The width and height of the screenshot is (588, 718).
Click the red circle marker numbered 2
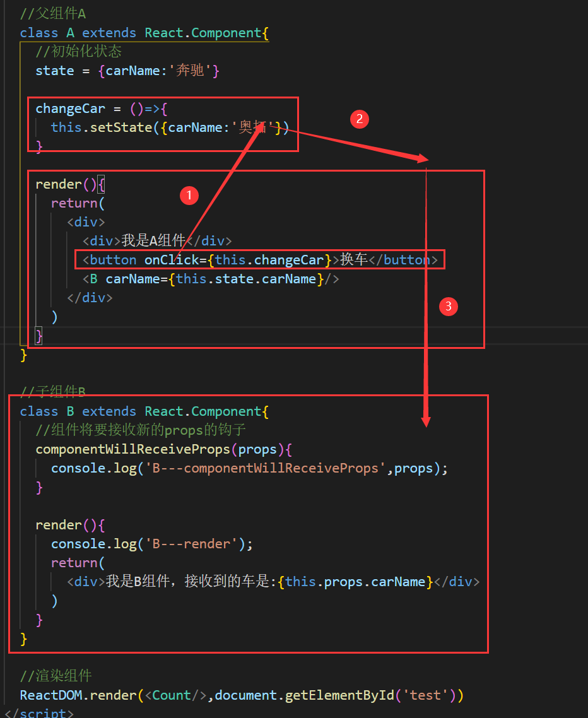coord(359,119)
